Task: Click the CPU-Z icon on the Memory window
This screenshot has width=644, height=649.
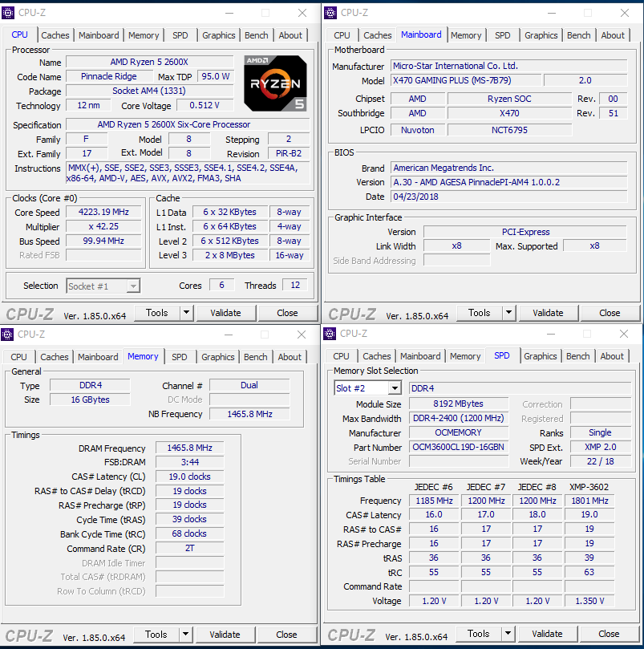Action: pos(9,334)
